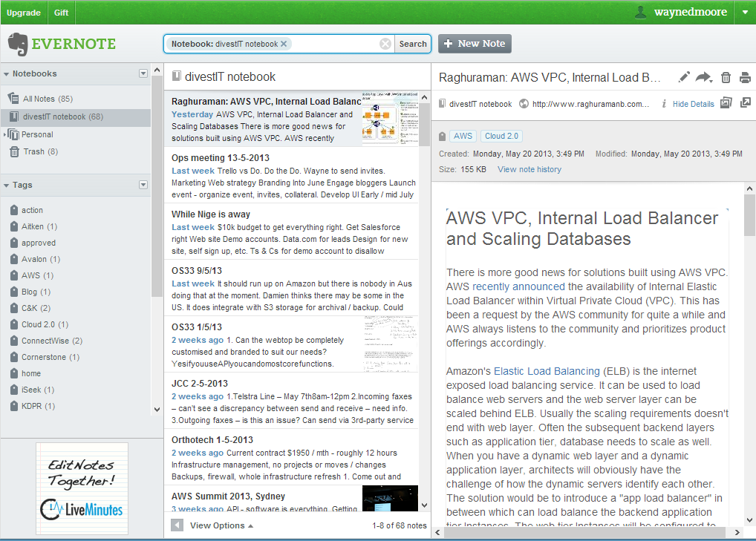Open the View Options menu

click(221, 525)
